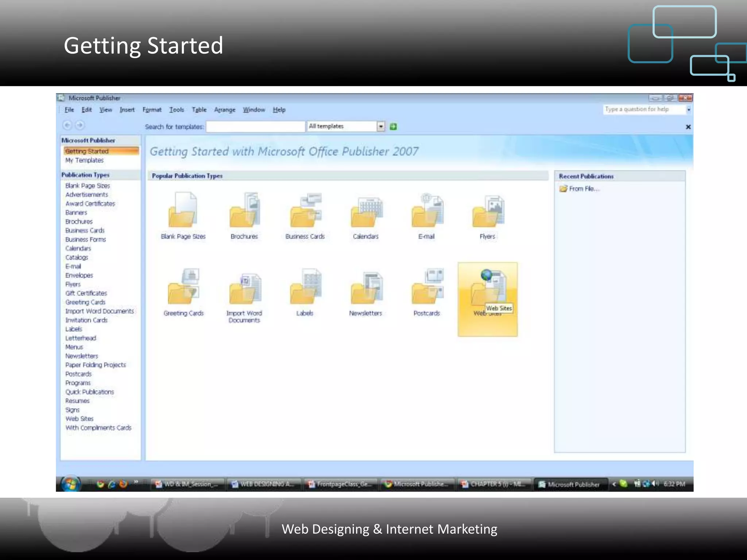Select Paper Folding Projects in sidebar
747x560 pixels.
[96, 365]
